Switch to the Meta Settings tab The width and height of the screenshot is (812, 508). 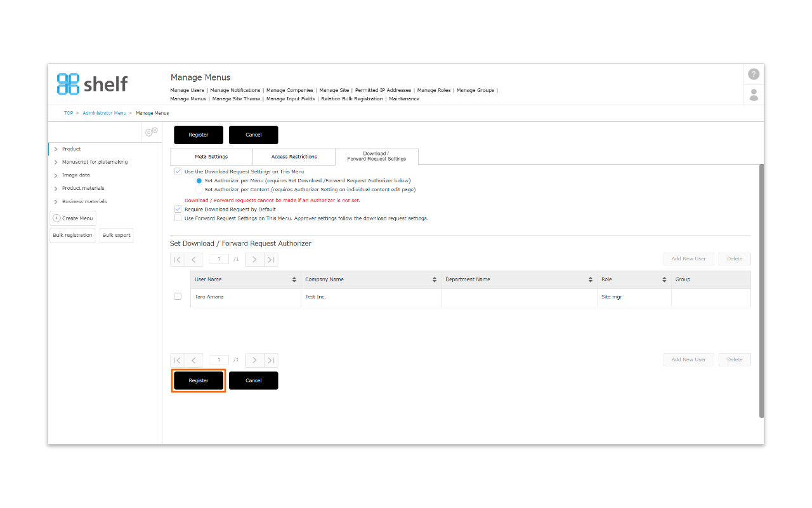click(x=211, y=157)
